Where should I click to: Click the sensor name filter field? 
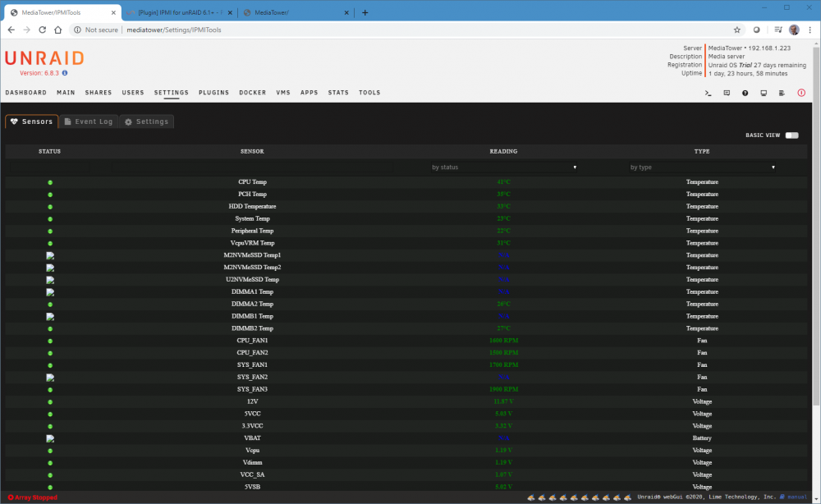(252, 167)
